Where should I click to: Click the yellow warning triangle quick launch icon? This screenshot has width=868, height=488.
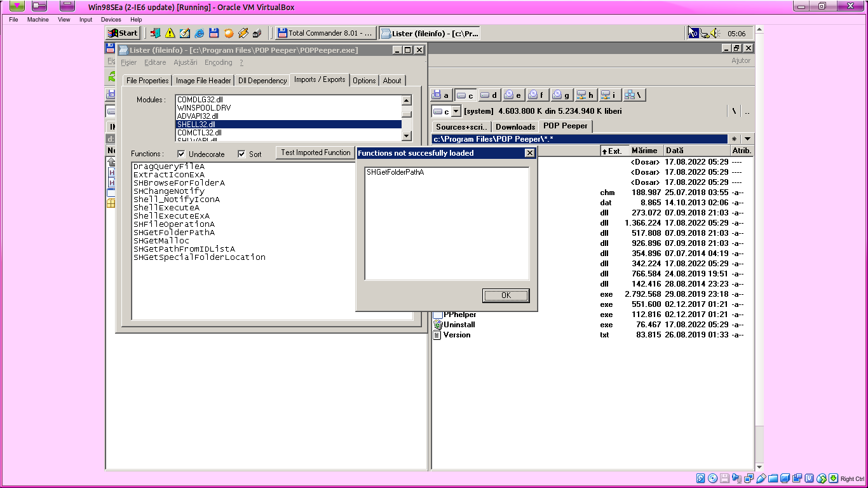[170, 33]
